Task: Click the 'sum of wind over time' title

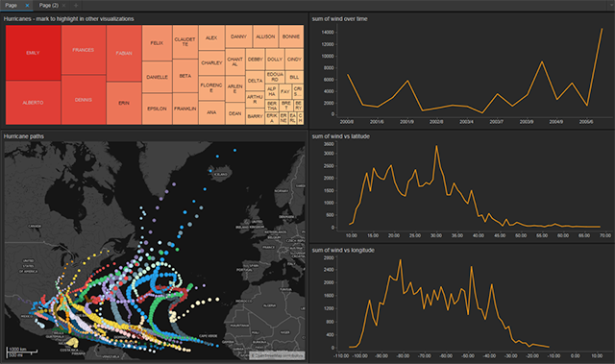Action: pos(339,19)
